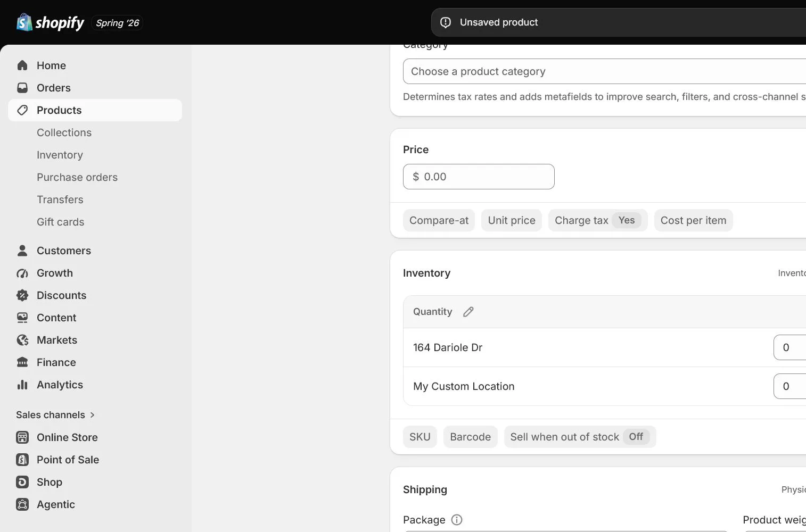
Task: Click the SKU button
Action: coord(420,437)
